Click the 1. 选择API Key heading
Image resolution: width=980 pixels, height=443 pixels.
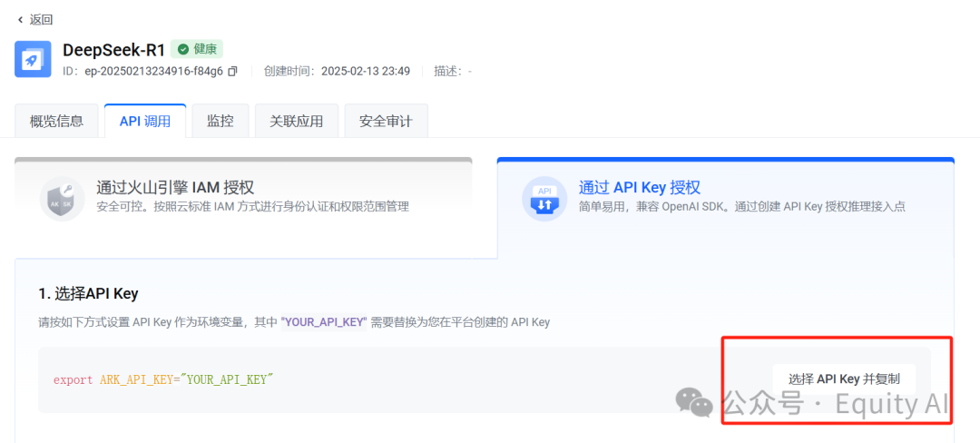pos(88,293)
